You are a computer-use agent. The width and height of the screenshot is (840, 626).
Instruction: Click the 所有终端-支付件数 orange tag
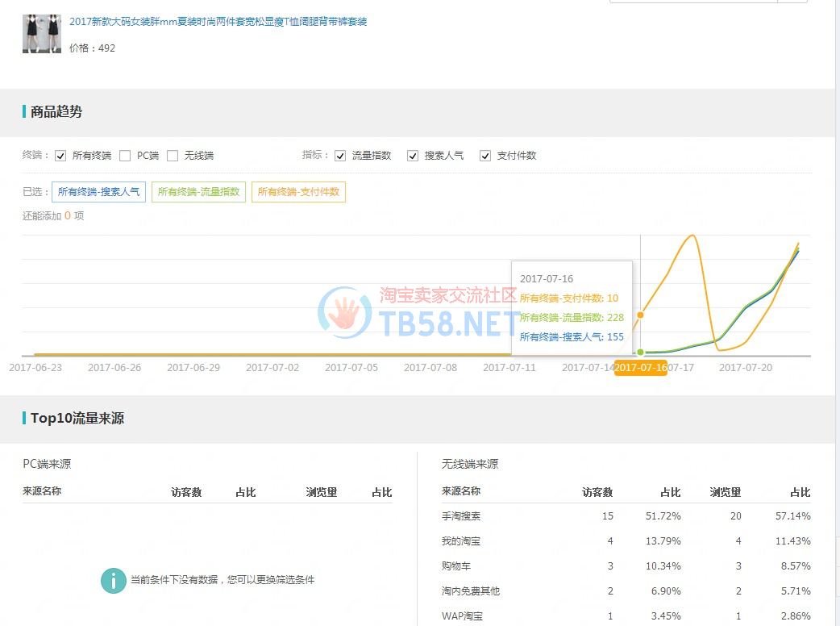click(x=298, y=192)
